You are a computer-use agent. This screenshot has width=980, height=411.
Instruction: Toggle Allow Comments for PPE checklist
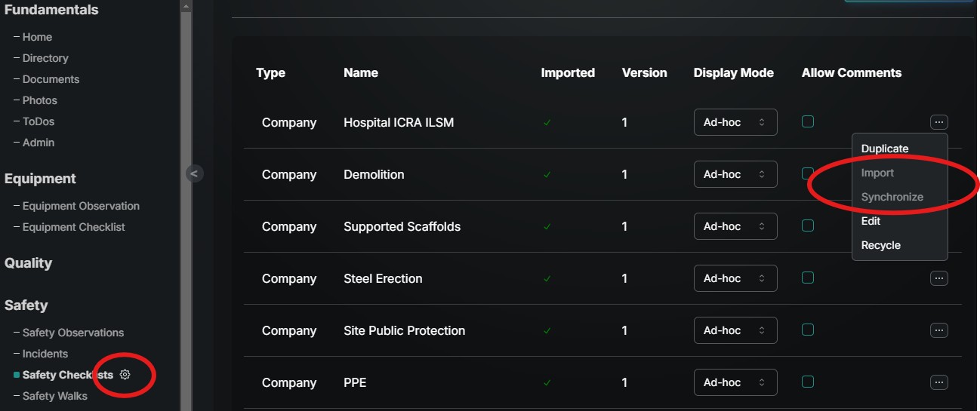(x=808, y=382)
